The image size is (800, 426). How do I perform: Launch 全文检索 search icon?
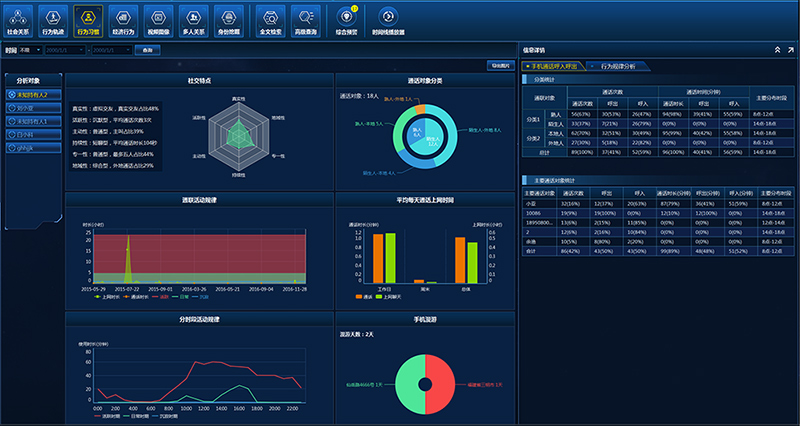pyautogui.click(x=269, y=18)
